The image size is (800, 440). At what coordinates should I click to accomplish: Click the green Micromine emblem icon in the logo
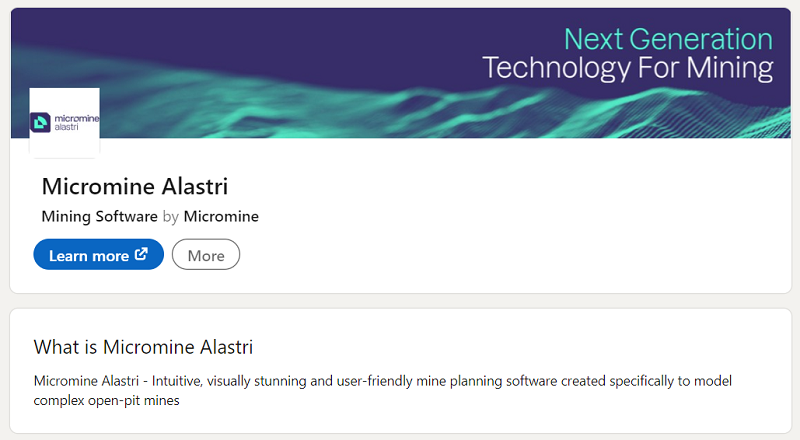pyautogui.click(x=42, y=123)
